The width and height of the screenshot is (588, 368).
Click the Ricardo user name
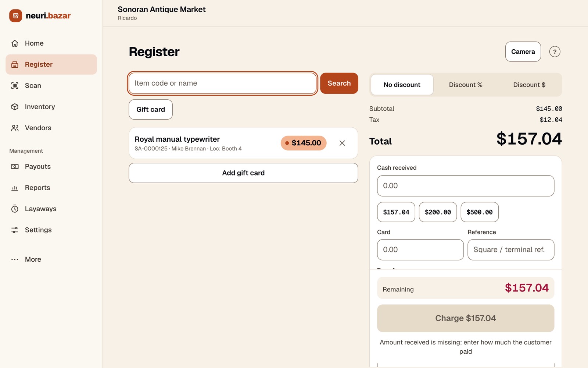127,18
